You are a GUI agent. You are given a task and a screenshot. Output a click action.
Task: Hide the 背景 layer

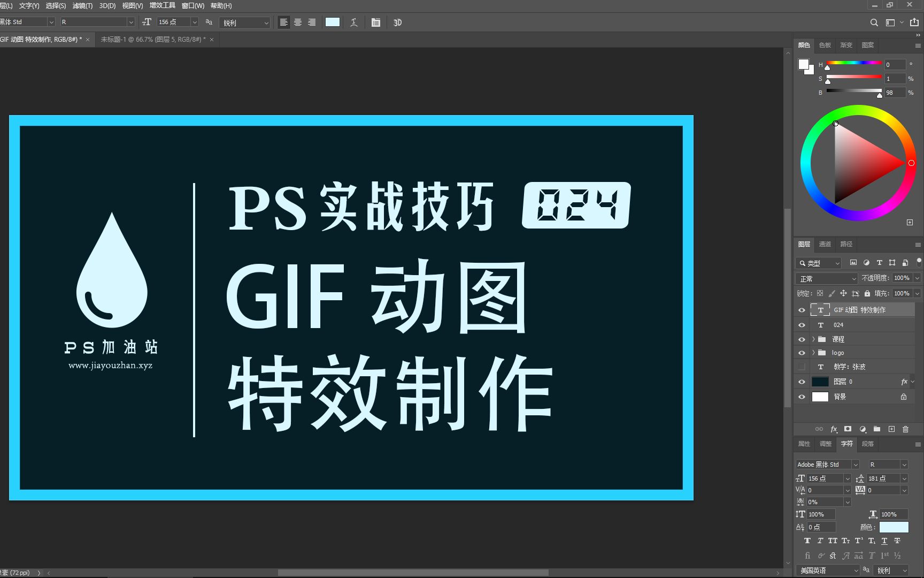pyautogui.click(x=802, y=397)
